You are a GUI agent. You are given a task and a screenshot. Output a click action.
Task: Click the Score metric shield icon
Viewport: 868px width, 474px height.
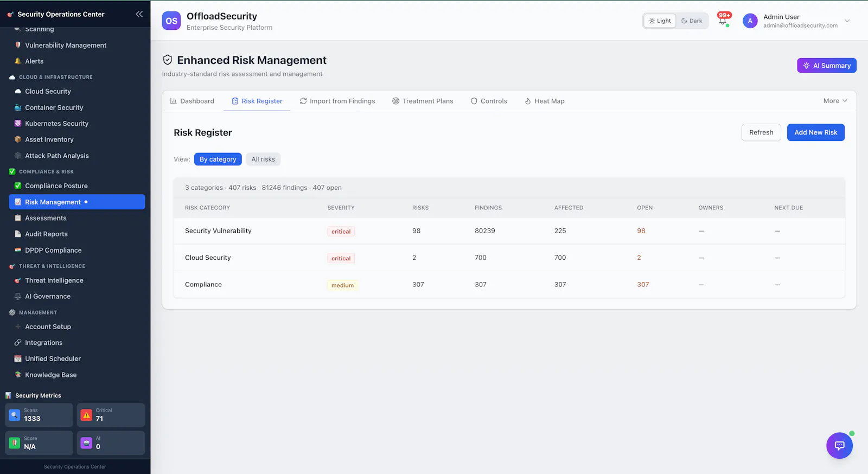click(15, 443)
